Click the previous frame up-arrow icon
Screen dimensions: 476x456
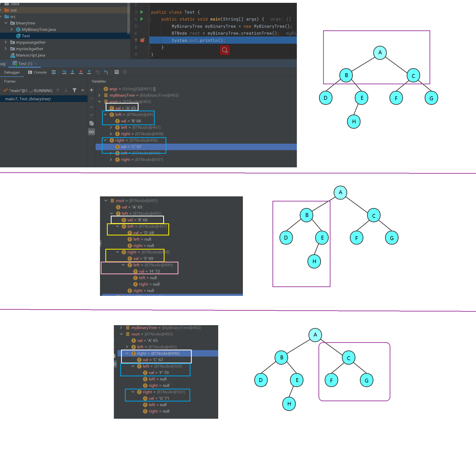pyautogui.click(x=58, y=90)
